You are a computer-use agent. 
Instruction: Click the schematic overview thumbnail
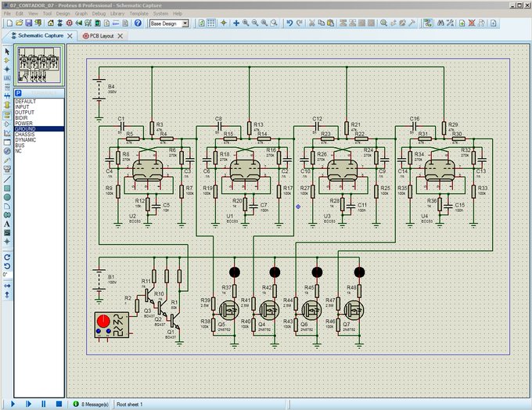[39, 65]
